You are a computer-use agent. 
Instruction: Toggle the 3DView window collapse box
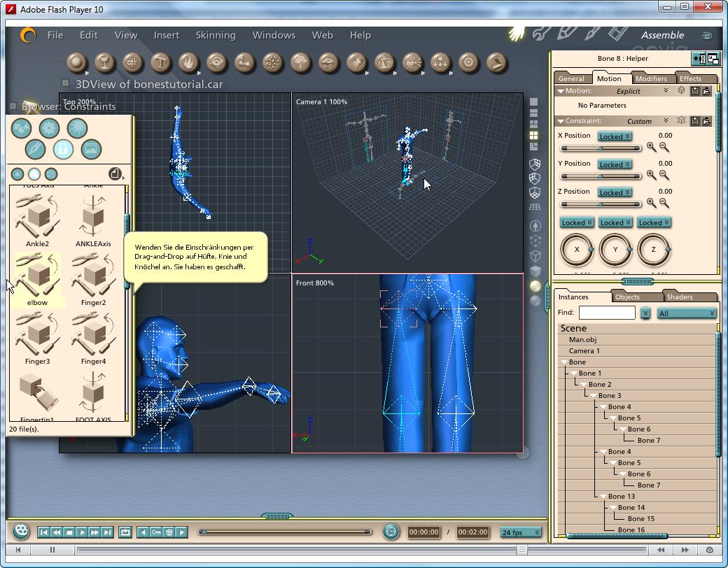click(66, 83)
